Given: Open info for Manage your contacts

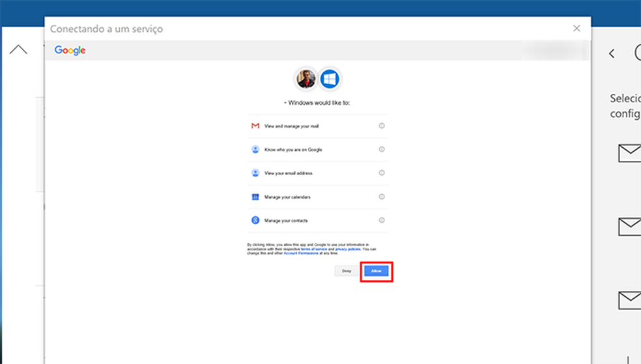Looking at the screenshot, I should click(382, 220).
